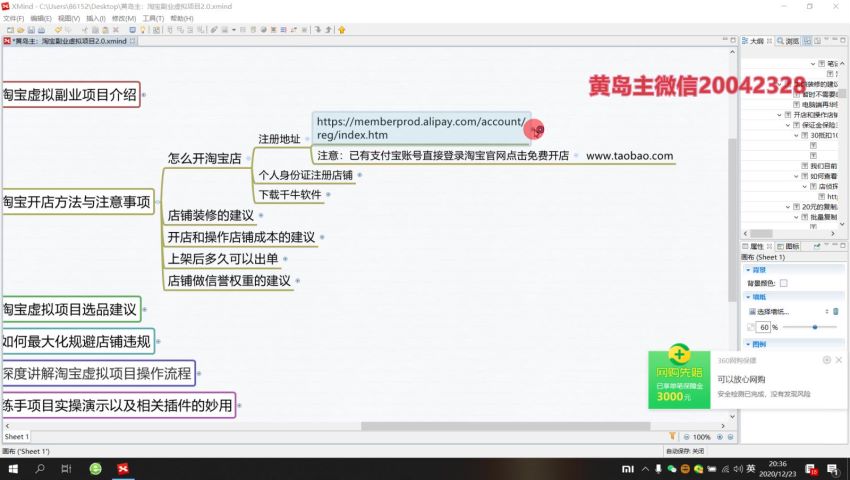This screenshot has height=480, width=850.
Task: Click the Drill Up arrow toolbar icon
Action: coord(329,30)
